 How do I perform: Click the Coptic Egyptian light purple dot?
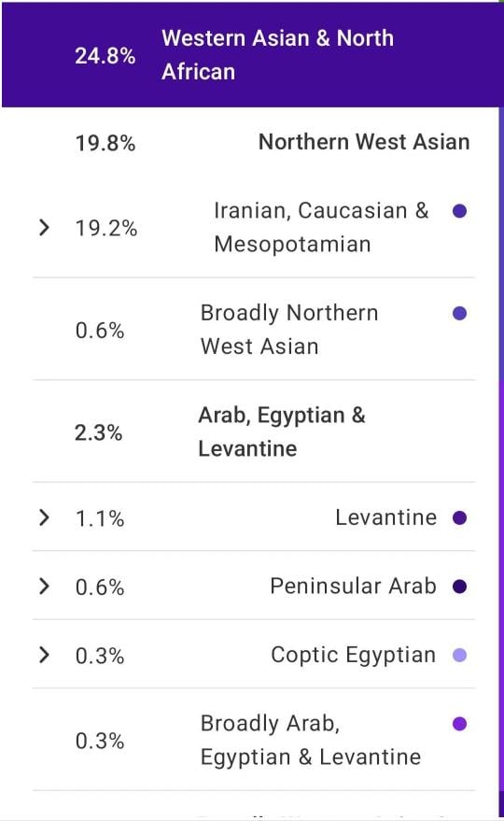click(459, 655)
